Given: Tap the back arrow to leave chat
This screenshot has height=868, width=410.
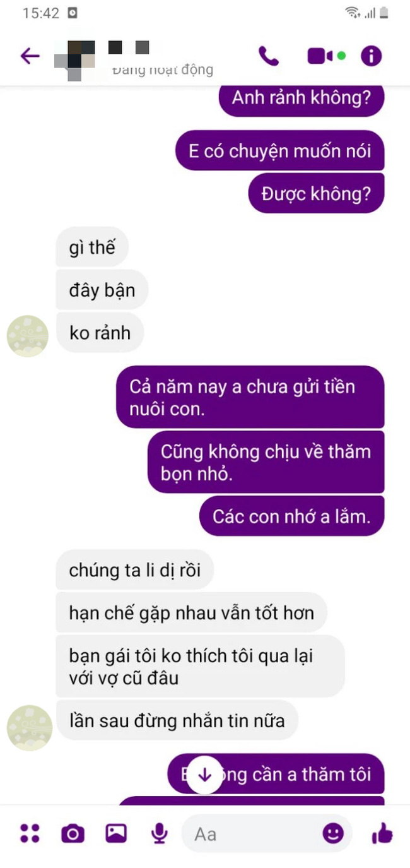Looking at the screenshot, I should [30, 56].
